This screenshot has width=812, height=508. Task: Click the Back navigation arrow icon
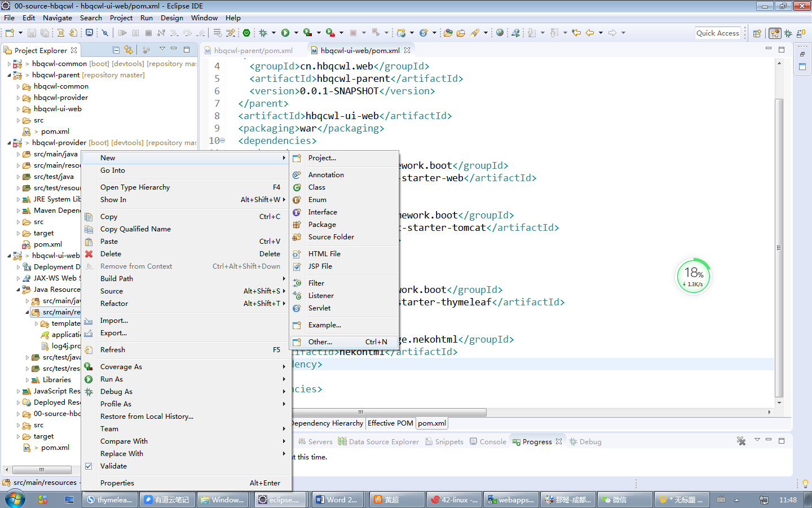pyautogui.click(x=590, y=33)
